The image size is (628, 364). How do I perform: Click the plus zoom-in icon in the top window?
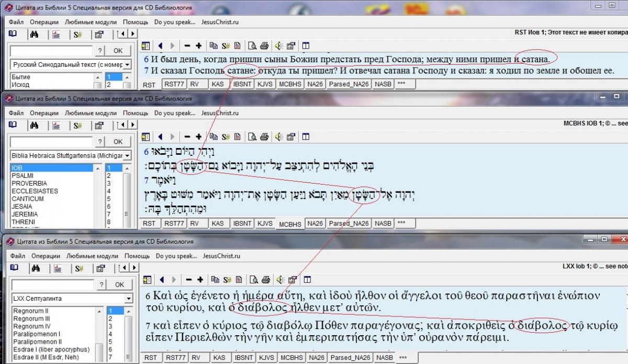click(x=199, y=45)
